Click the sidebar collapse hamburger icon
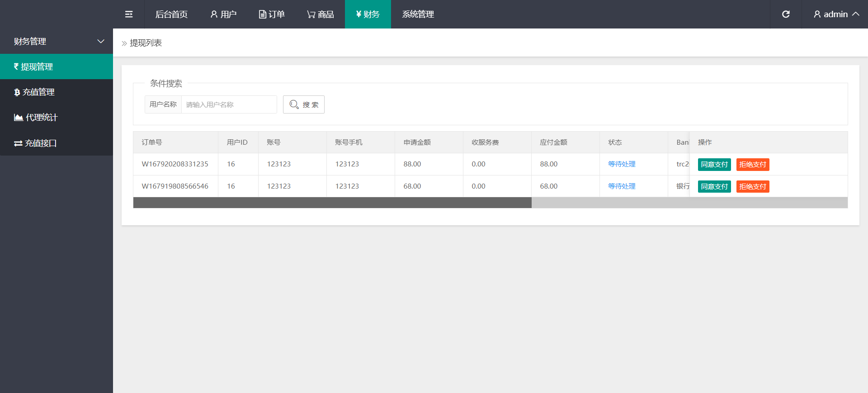This screenshot has height=393, width=868. click(129, 14)
